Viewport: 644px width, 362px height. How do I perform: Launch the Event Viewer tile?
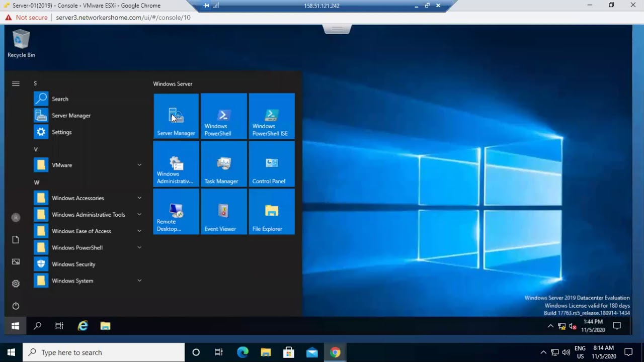tap(224, 212)
